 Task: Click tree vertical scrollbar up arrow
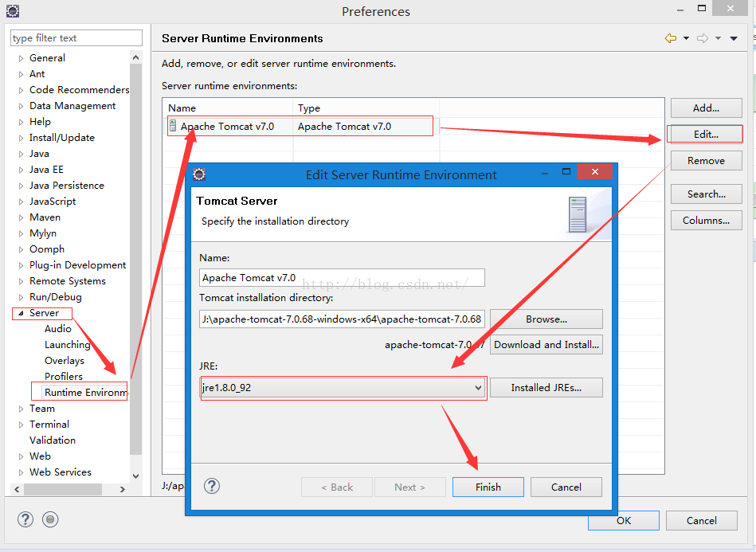coord(136,58)
